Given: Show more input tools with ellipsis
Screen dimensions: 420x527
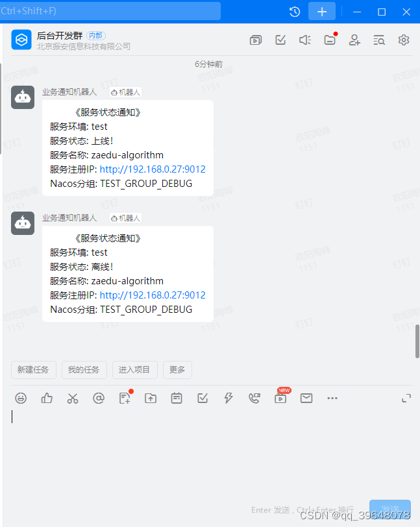Looking at the screenshot, I should click(332, 398).
